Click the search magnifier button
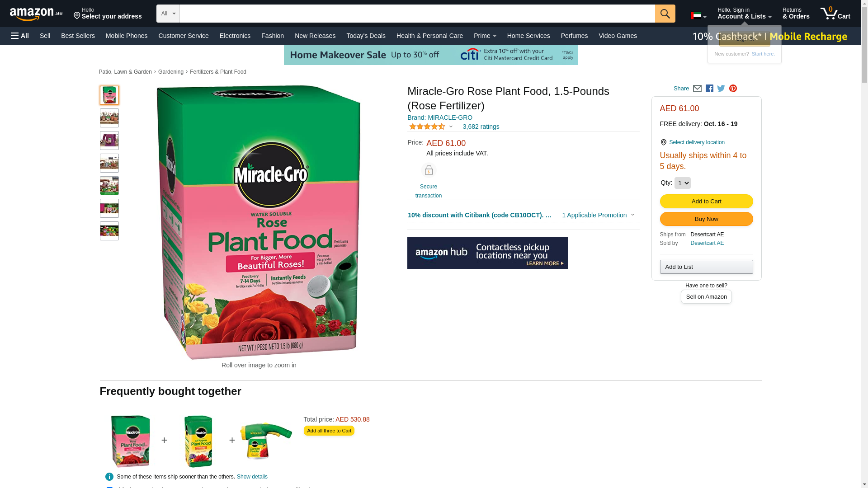Viewport: 868px width, 488px height. coord(665,14)
